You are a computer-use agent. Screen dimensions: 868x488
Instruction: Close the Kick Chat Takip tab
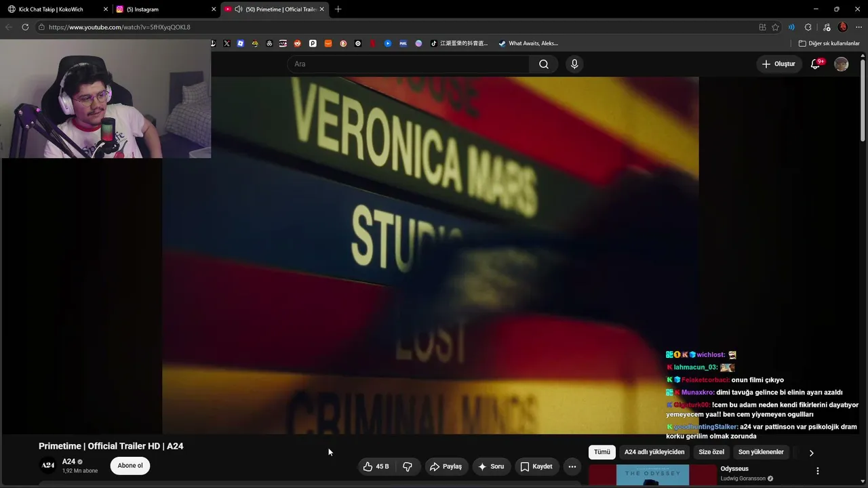106,9
